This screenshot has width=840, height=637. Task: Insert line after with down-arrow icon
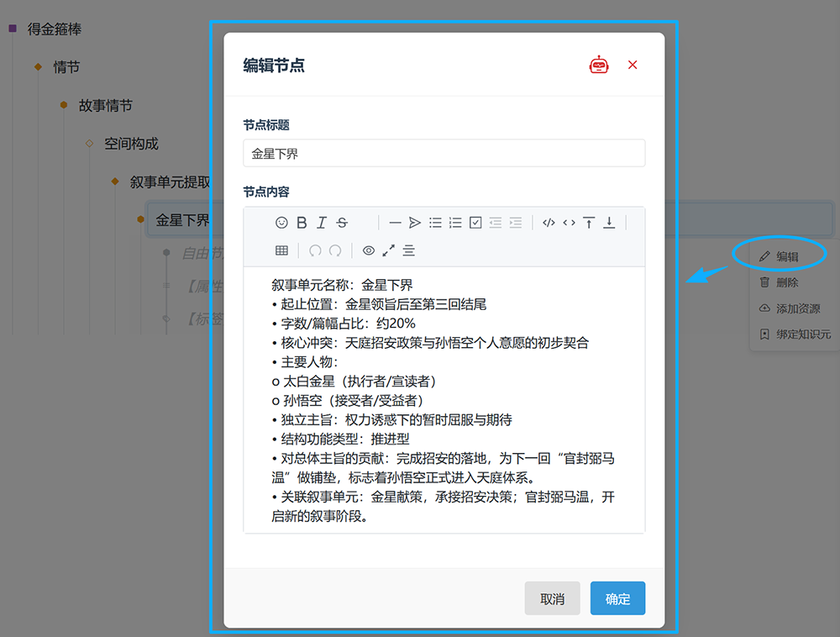609,223
